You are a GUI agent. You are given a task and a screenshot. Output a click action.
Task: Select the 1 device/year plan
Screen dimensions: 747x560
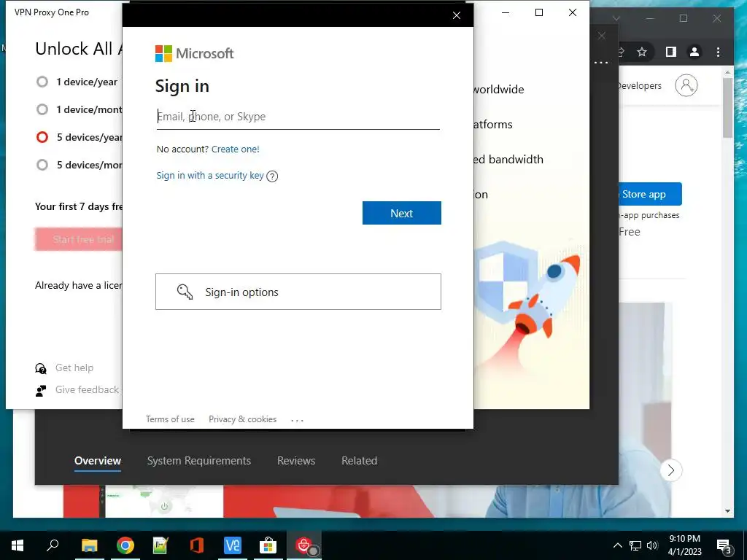point(42,82)
